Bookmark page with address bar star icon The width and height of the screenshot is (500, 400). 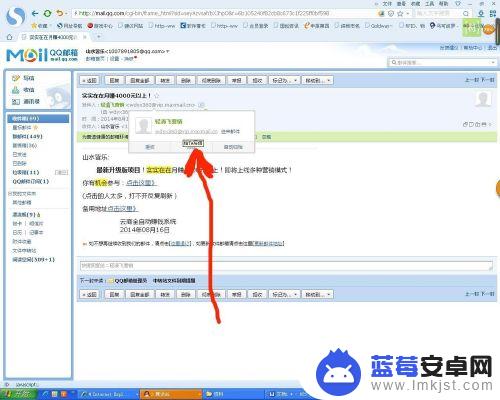400,14
